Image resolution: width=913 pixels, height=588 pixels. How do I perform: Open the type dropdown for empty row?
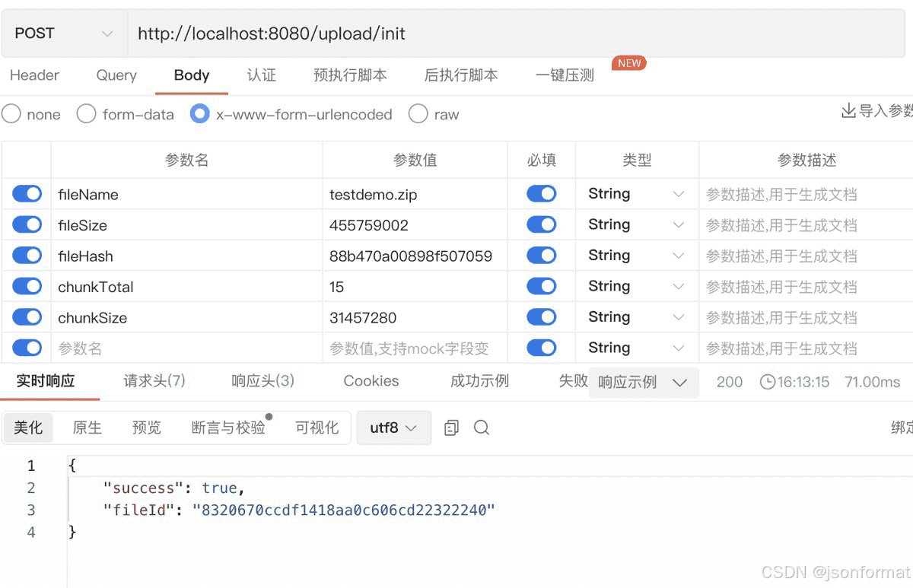pos(637,348)
